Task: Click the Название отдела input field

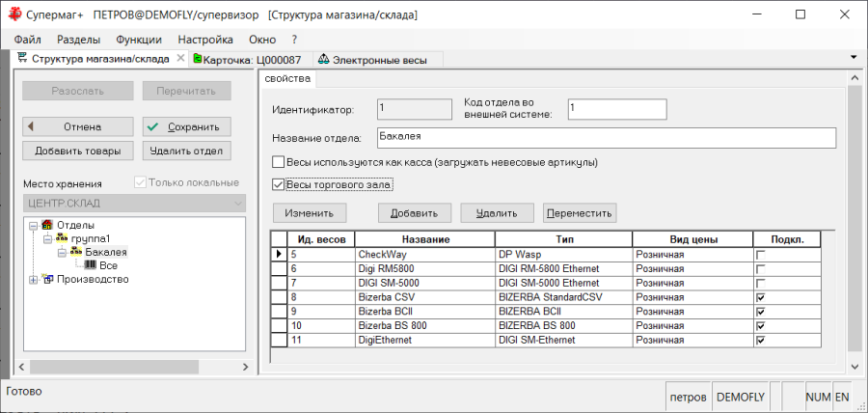Action: click(x=607, y=138)
